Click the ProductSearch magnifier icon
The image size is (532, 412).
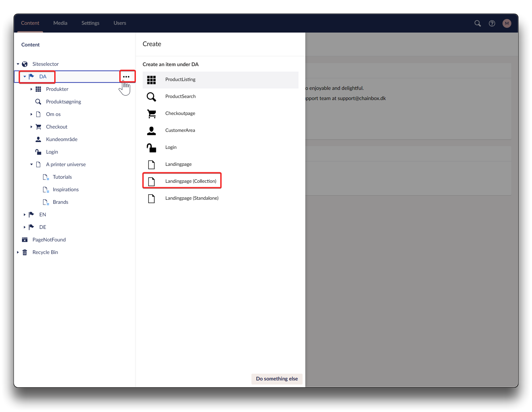click(151, 97)
